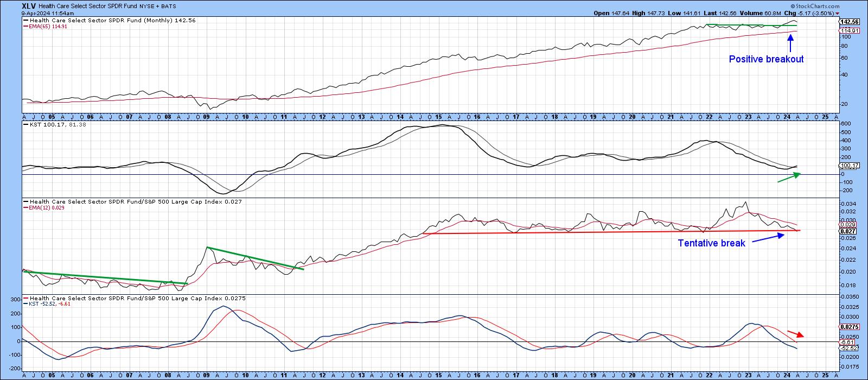Image resolution: width=868 pixels, height=380 pixels.
Task: Select the Tentative break annotation text
Action: 711,243
